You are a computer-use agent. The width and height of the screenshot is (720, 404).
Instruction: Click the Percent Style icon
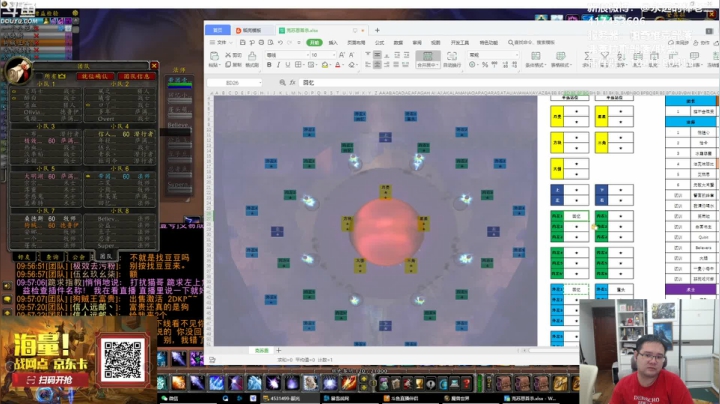[485, 65]
